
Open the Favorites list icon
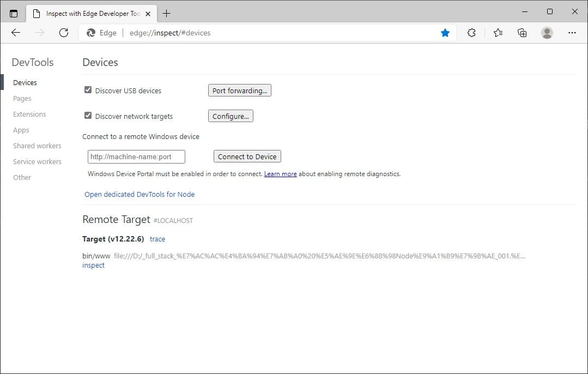[498, 33]
